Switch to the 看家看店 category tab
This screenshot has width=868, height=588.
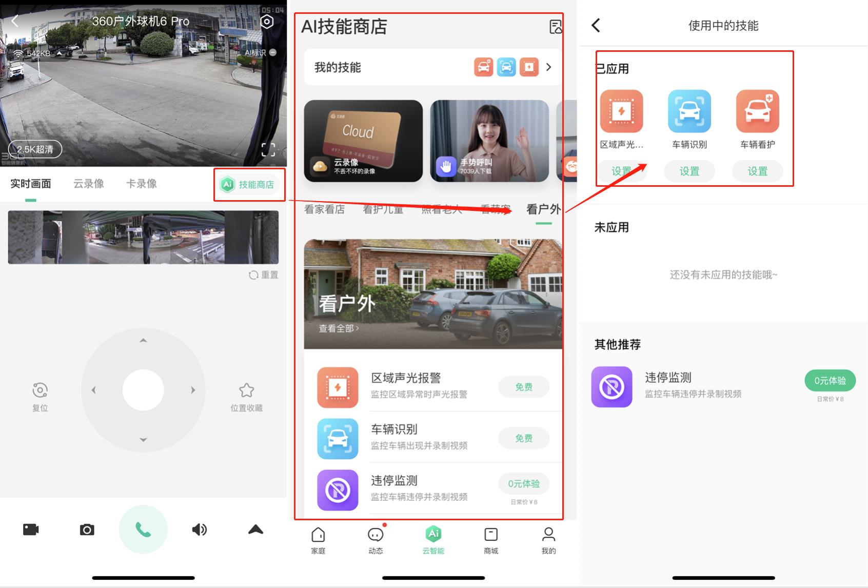pyautogui.click(x=324, y=208)
